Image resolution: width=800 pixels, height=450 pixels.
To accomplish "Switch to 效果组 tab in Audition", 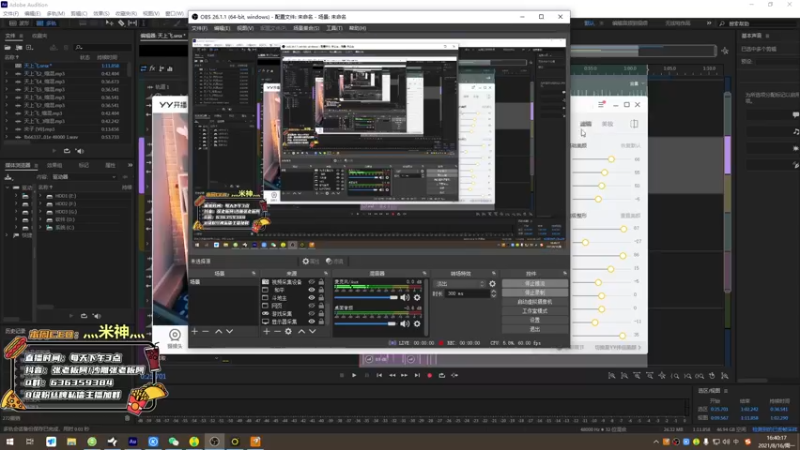I will 55,165.
